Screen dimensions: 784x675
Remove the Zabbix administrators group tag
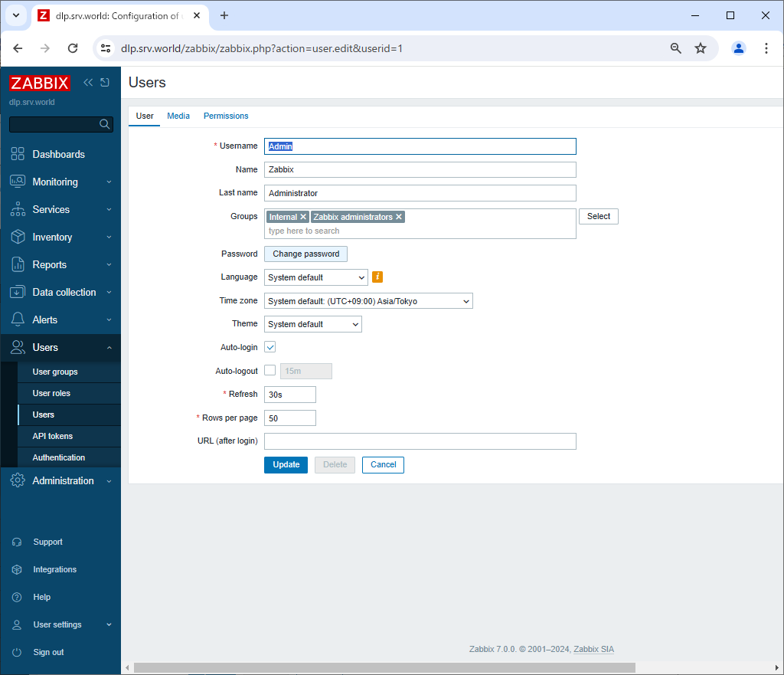tap(399, 218)
